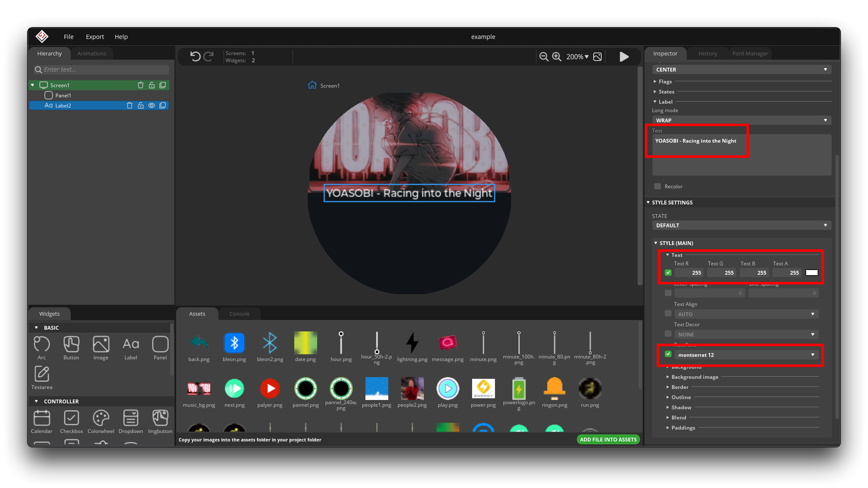The image size is (868, 488).
Task: Open the montserrat 12 font dropdown
Action: (x=746, y=355)
